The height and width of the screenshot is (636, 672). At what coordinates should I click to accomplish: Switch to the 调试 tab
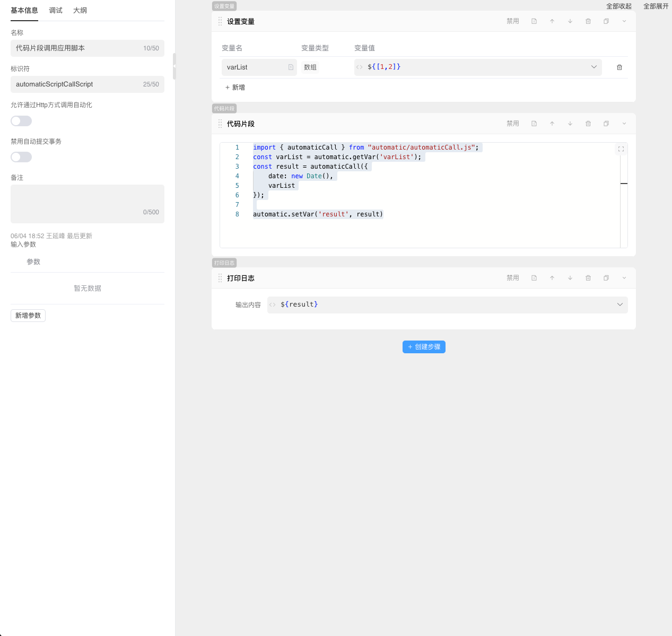[56, 11]
